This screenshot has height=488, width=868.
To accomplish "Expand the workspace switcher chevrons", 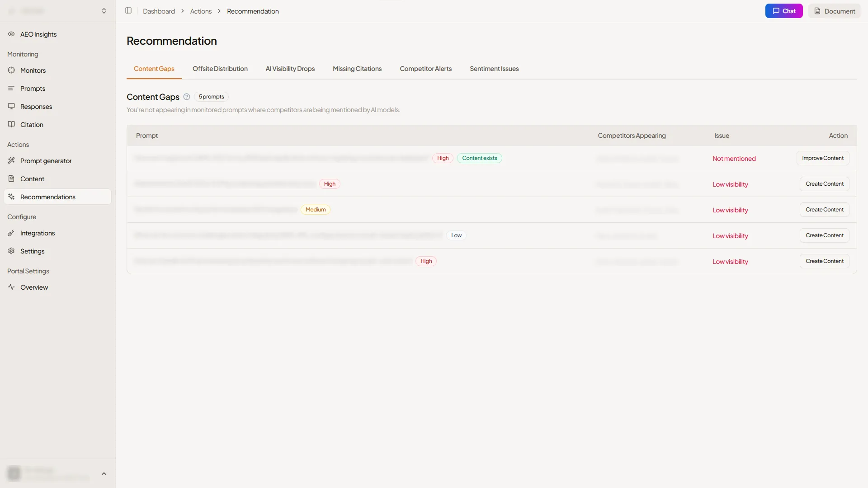I will (x=104, y=11).
